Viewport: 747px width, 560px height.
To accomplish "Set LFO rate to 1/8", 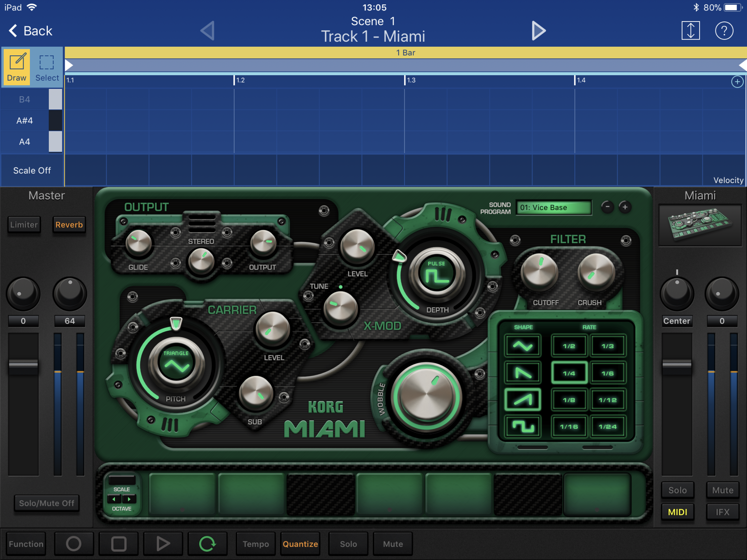I will pyautogui.click(x=569, y=400).
